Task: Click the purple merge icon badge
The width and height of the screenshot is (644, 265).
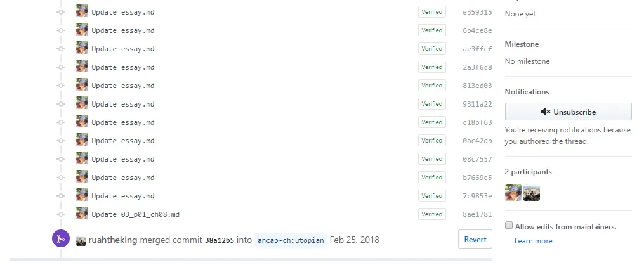Action: pyautogui.click(x=61, y=239)
